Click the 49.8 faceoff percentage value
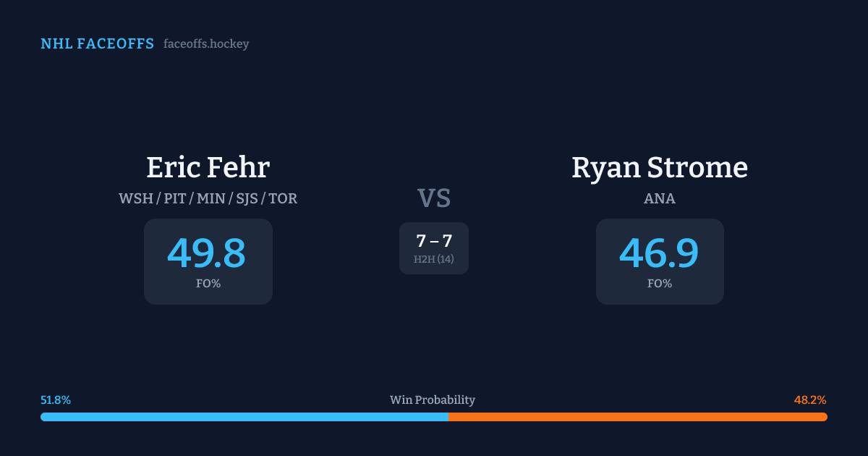868x456 pixels. (x=208, y=253)
